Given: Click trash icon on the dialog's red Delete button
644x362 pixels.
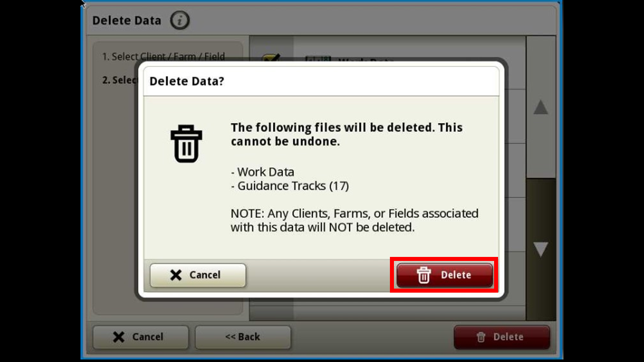Looking at the screenshot, I should point(424,275).
